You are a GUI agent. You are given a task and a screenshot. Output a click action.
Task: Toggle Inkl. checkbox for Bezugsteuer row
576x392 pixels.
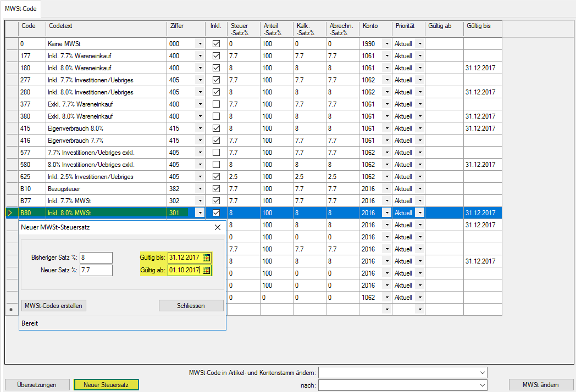point(216,188)
